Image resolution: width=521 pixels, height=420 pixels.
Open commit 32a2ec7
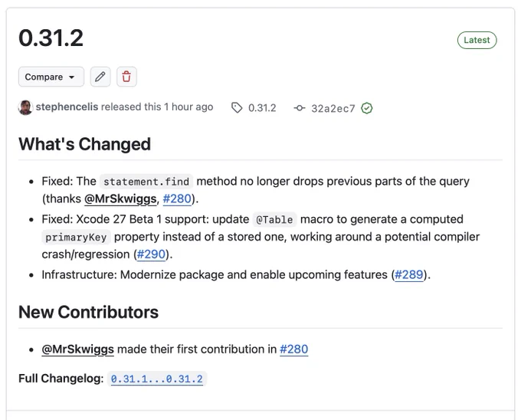(x=333, y=108)
